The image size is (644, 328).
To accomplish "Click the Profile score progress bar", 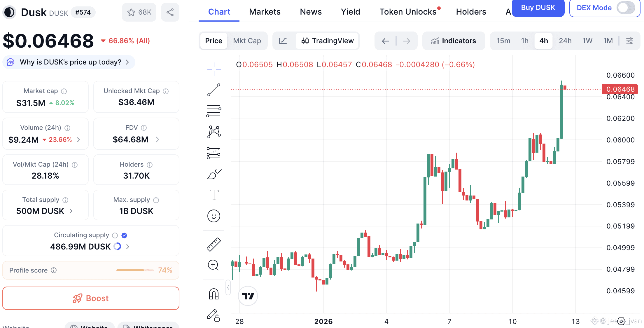I will pos(135,270).
